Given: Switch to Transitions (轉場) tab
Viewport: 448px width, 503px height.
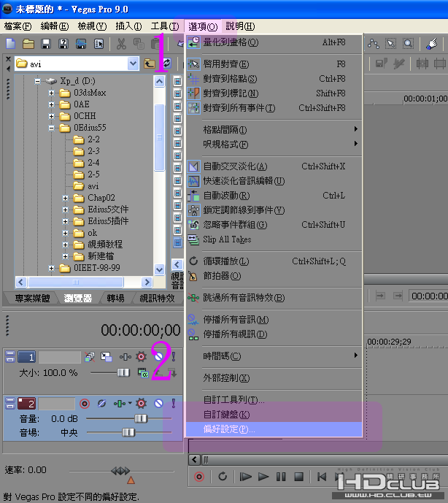Looking at the screenshot, I should pos(115,299).
